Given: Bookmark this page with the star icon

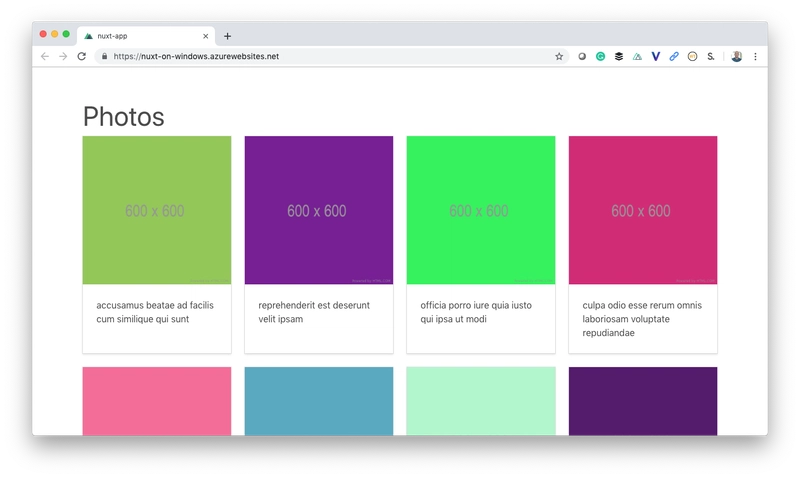Looking at the screenshot, I should 559,57.
